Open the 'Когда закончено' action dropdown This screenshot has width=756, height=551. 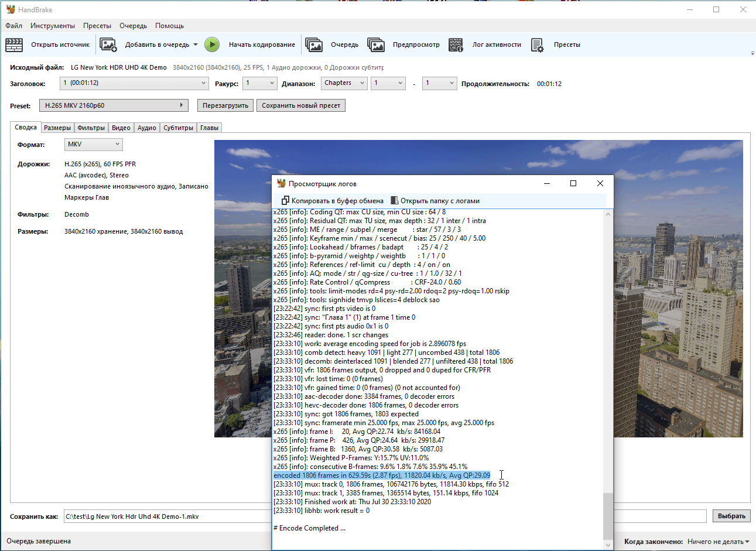click(x=718, y=542)
